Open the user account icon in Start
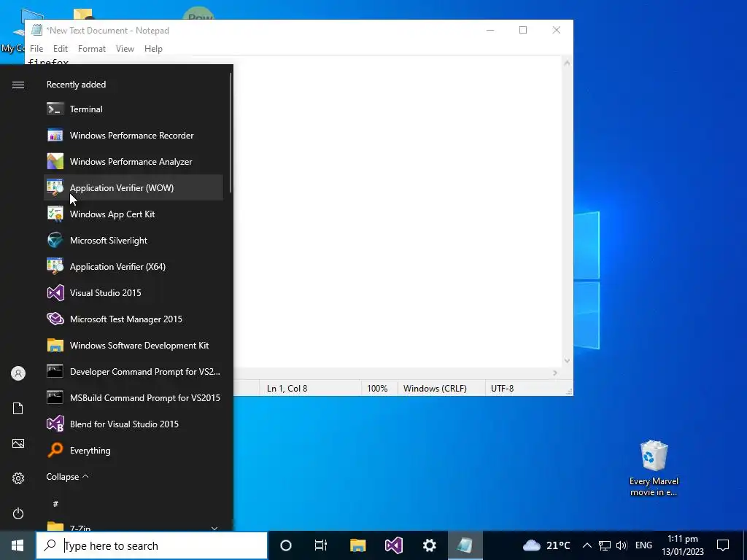This screenshot has width=747, height=560. pyautogui.click(x=18, y=373)
